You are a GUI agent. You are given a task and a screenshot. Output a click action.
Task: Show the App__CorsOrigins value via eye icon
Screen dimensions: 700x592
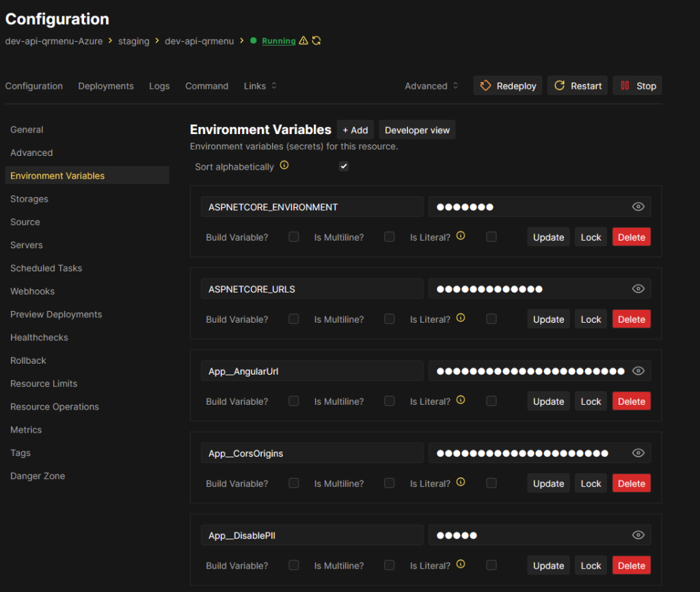(x=638, y=453)
